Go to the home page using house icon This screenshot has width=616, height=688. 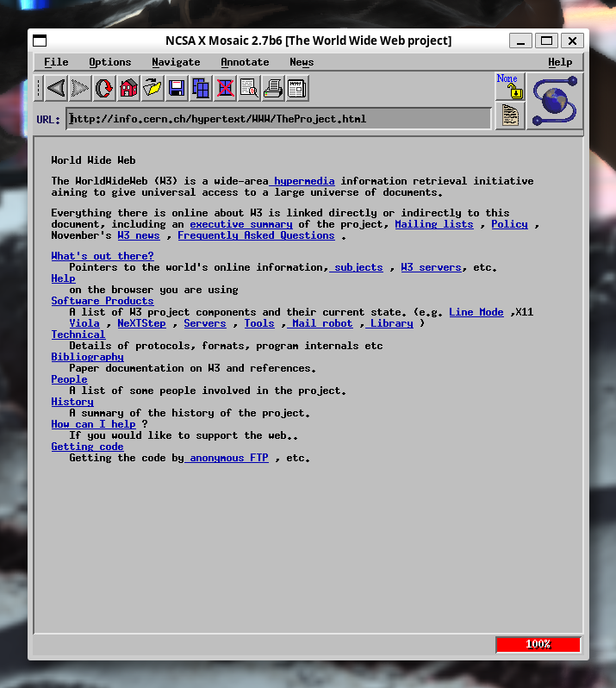(128, 88)
